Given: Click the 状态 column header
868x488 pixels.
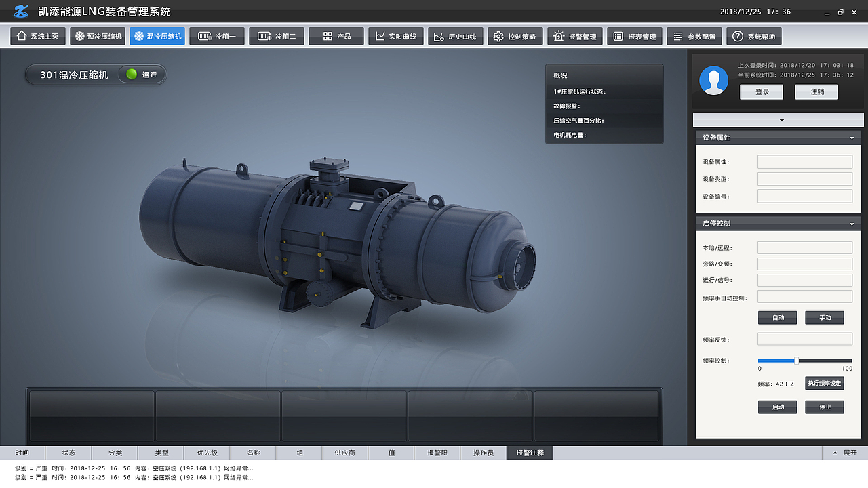Looking at the screenshot, I should click(68, 453).
